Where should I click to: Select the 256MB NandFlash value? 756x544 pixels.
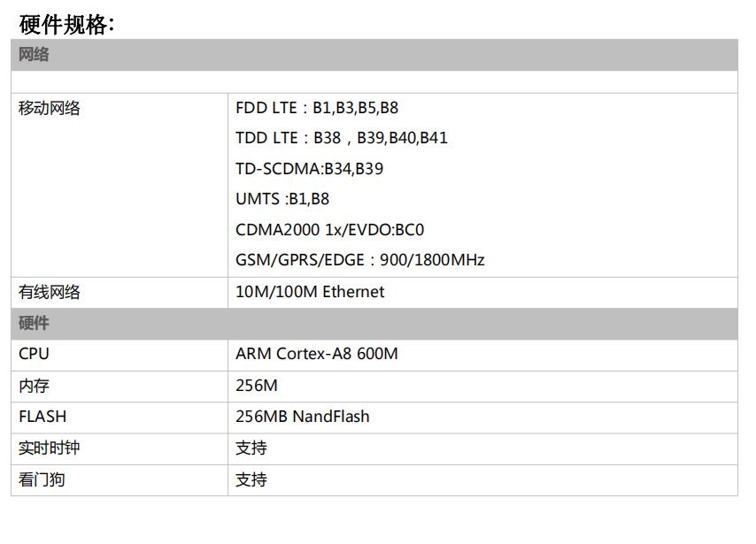[302, 417]
